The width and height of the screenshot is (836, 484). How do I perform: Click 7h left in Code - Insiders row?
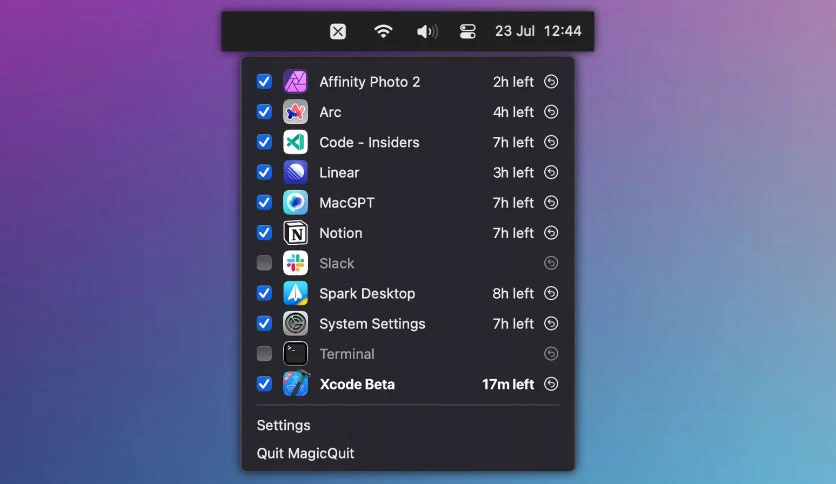point(513,142)
